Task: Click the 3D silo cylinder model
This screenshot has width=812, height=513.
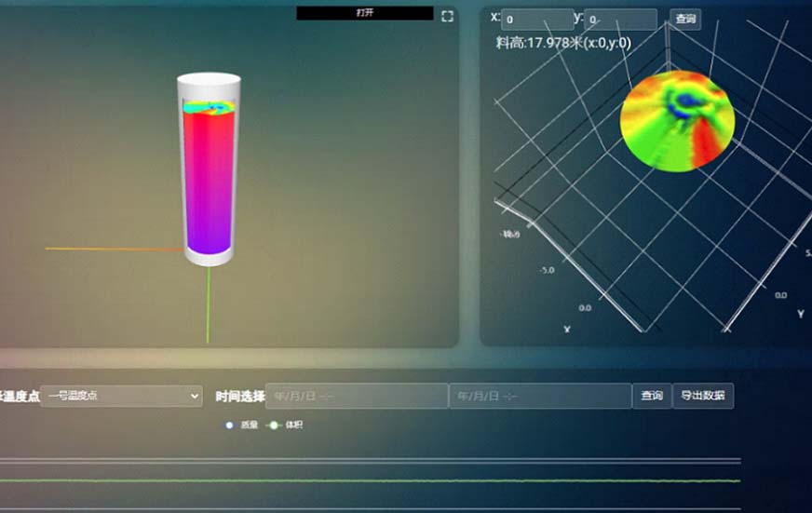Action: pyautogui.click(x=209, y=177)
